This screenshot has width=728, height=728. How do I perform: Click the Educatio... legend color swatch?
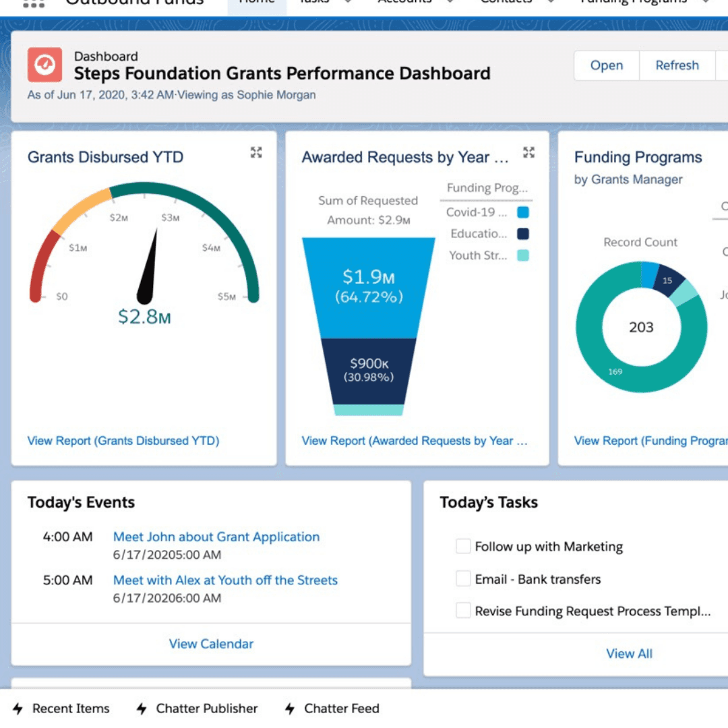tap(523, 233)
